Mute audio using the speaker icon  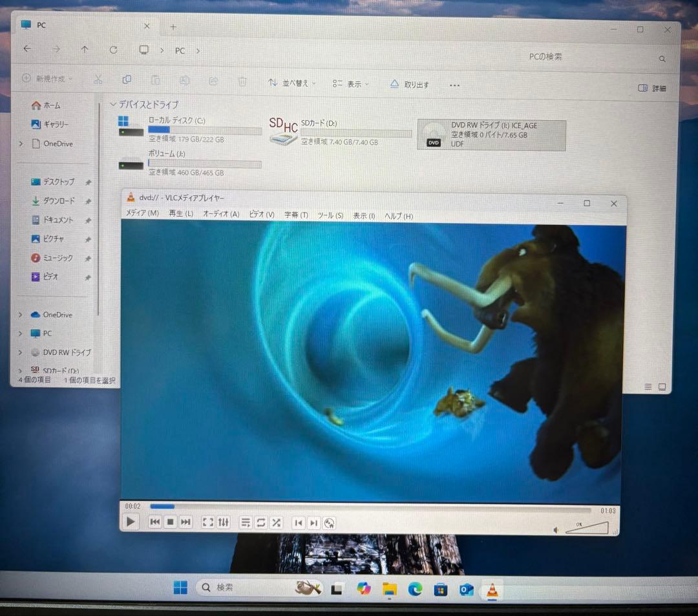[556, 530]
